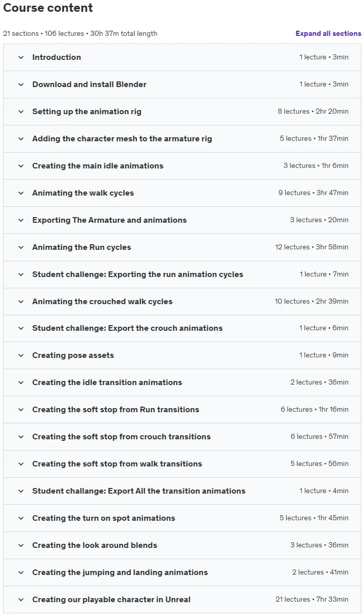Expand all sections link
This screenshot has width=364, height=616.
point(328,34)
